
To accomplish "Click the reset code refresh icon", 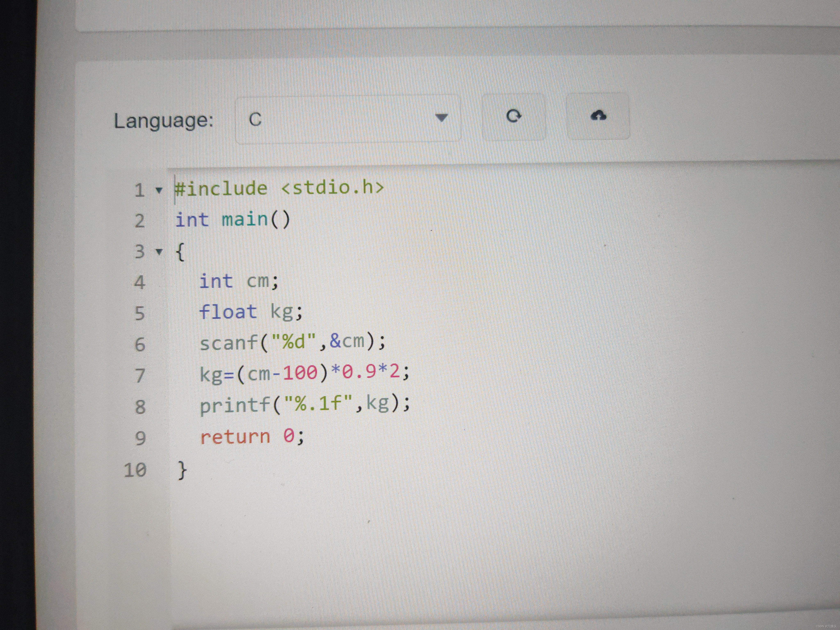I will 514,116.
